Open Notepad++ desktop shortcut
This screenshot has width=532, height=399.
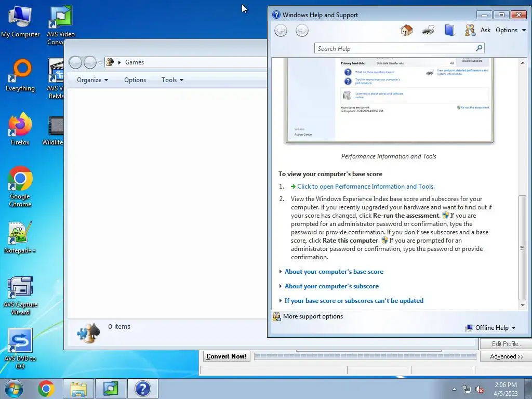click(x=20, y=237)
